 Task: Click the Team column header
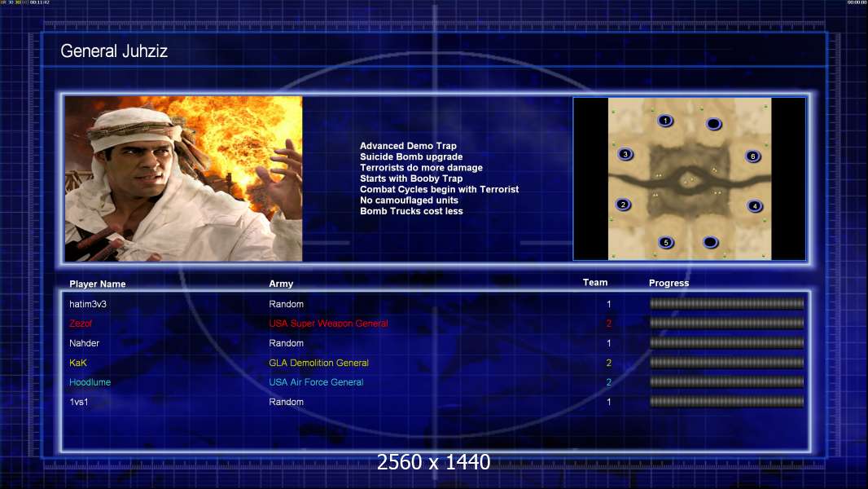(x=595, y=283)
